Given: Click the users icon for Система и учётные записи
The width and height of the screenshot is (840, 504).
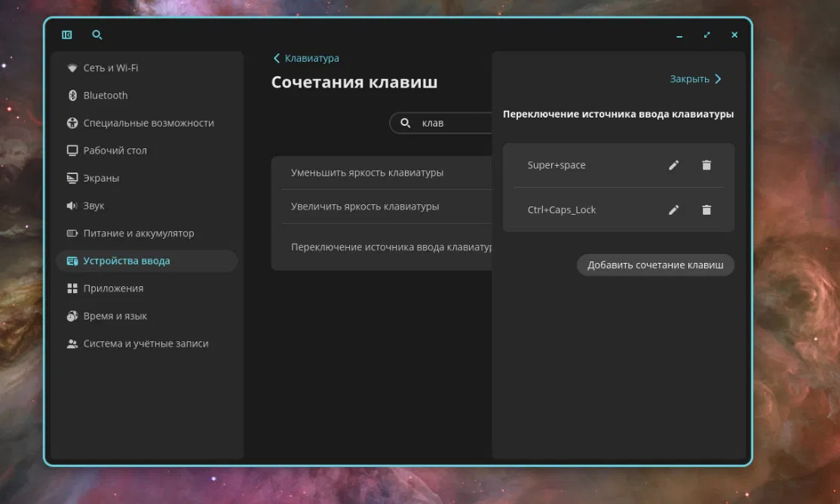Looking at the screenshot, I should (x=72, y=344).
